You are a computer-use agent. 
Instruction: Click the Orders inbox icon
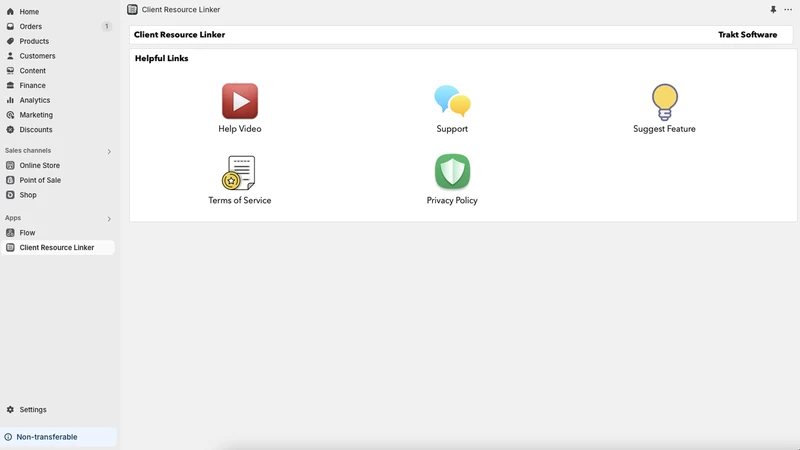pyautogui.click(x=10, y=26)
